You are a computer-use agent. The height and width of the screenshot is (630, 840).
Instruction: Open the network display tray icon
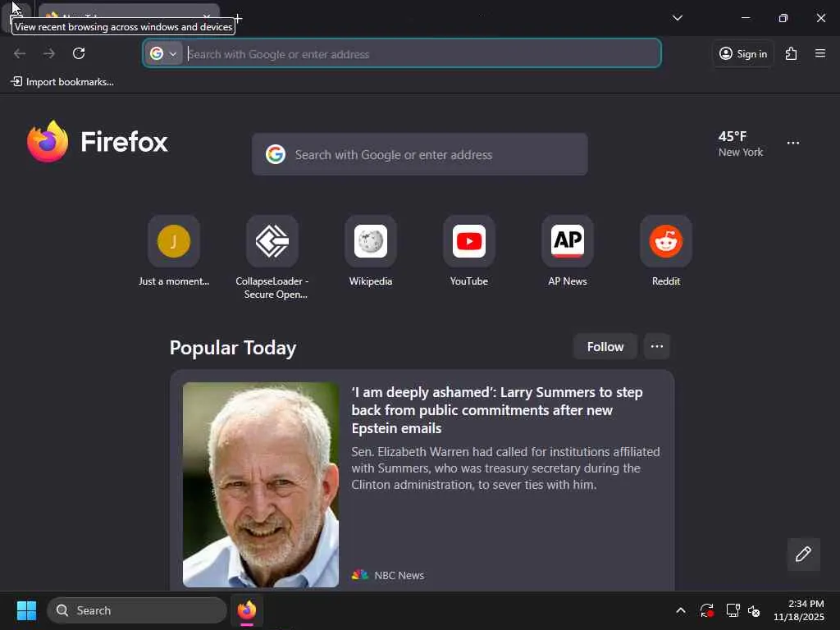click(733, 610)
